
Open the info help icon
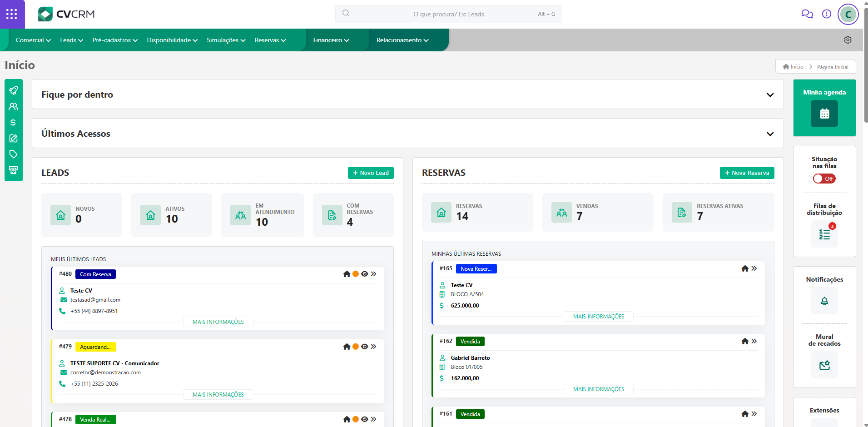[827, 14]
